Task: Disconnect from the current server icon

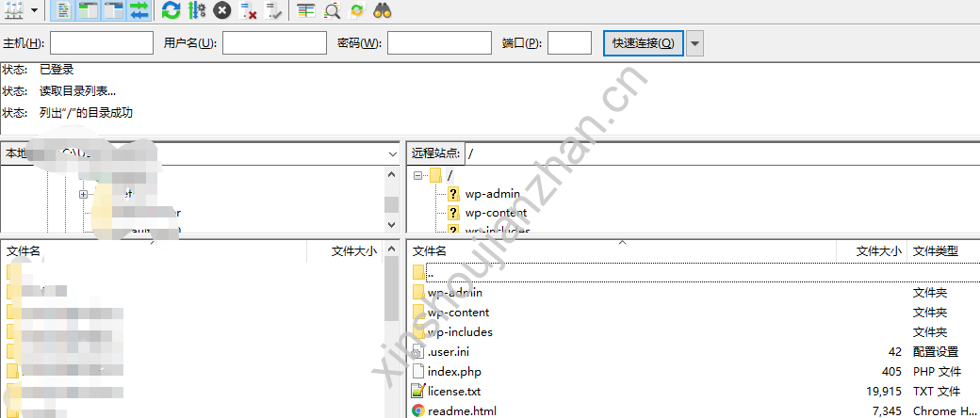Action: 248,10
